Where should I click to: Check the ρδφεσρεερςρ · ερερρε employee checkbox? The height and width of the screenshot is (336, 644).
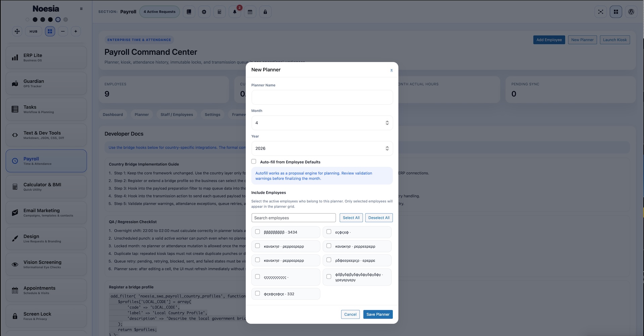coord(329,260)
